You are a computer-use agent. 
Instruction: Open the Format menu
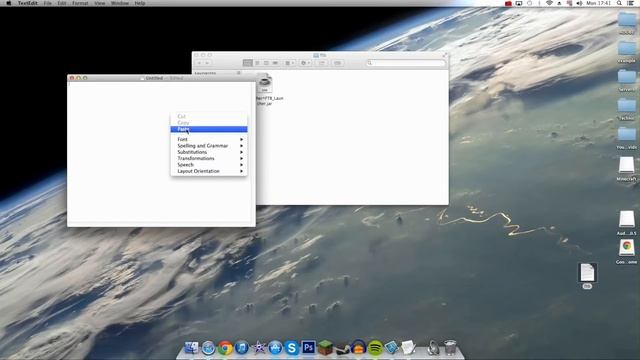[80, 3]
